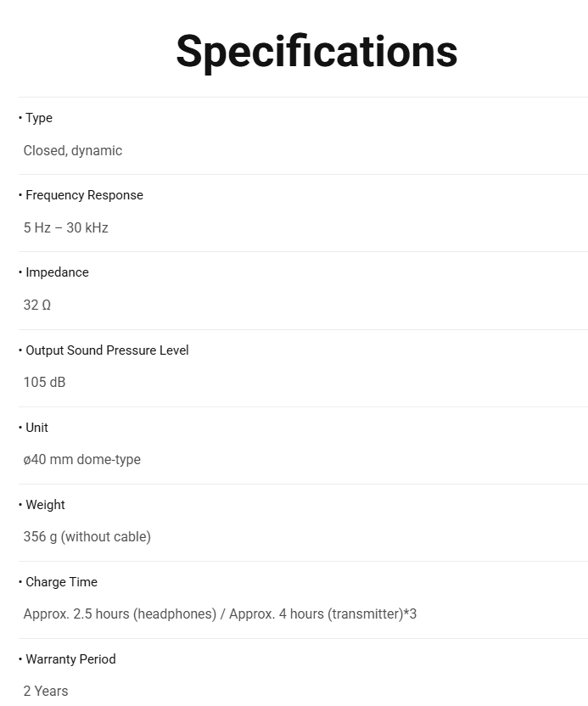Open the *3 footnote marker

411,614
